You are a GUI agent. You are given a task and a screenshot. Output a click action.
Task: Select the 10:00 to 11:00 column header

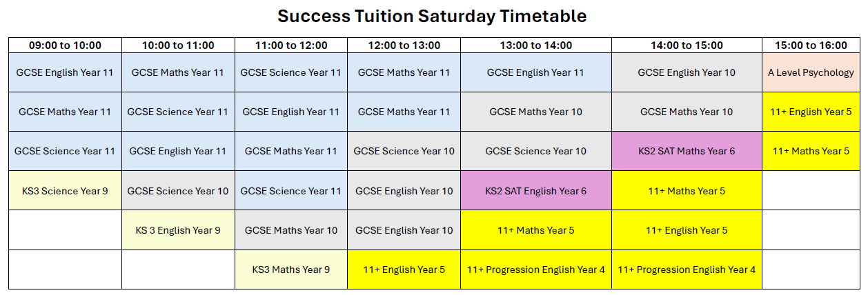178,45
